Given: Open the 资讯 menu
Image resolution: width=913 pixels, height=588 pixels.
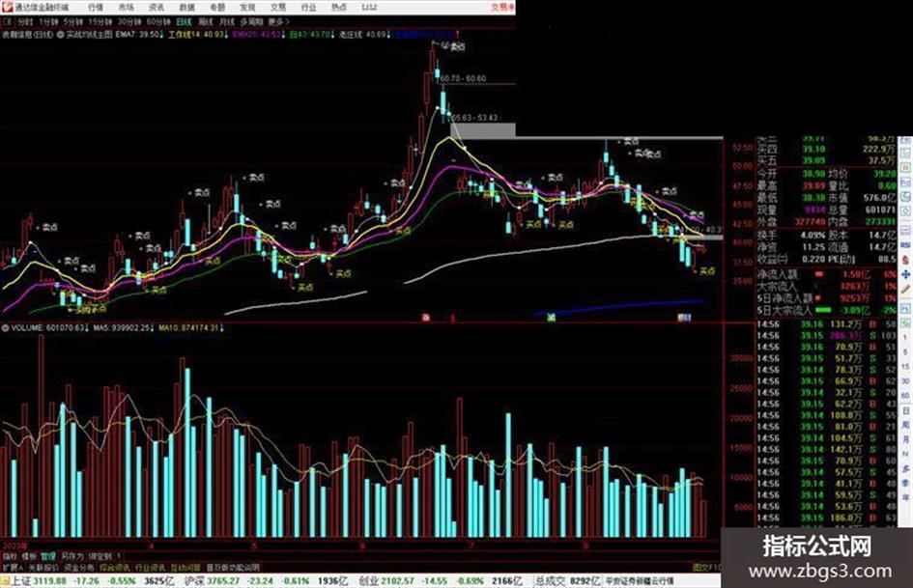Looking at the screenshot, I should pyautogui.click(x=157, y=8).
